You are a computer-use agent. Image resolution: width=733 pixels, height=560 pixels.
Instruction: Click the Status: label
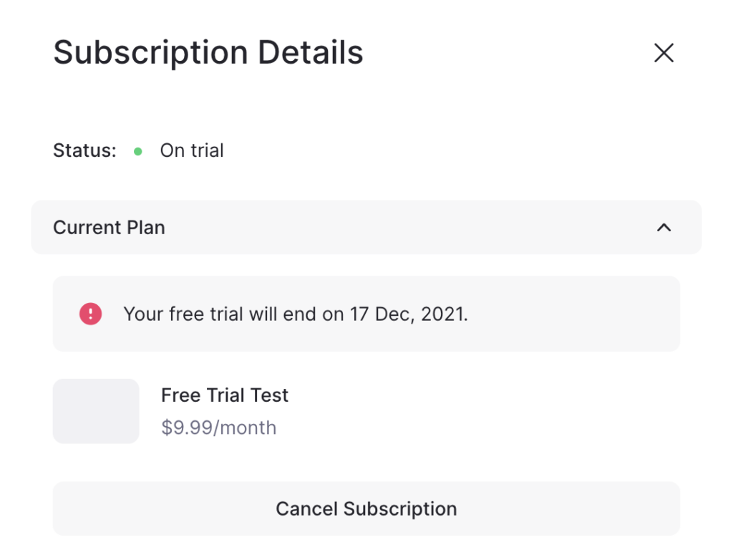pos(84,150)
